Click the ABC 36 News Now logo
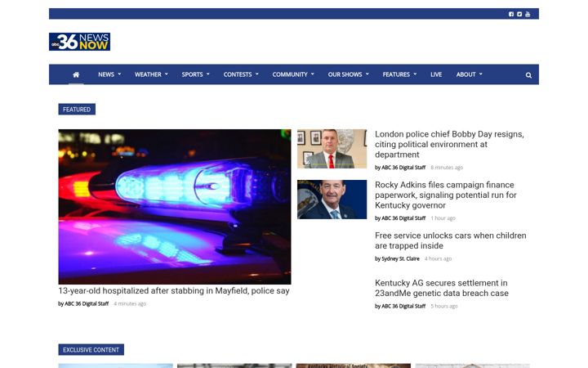The height and width of the screenshot is (368, 588). click(x=79, y=42)
